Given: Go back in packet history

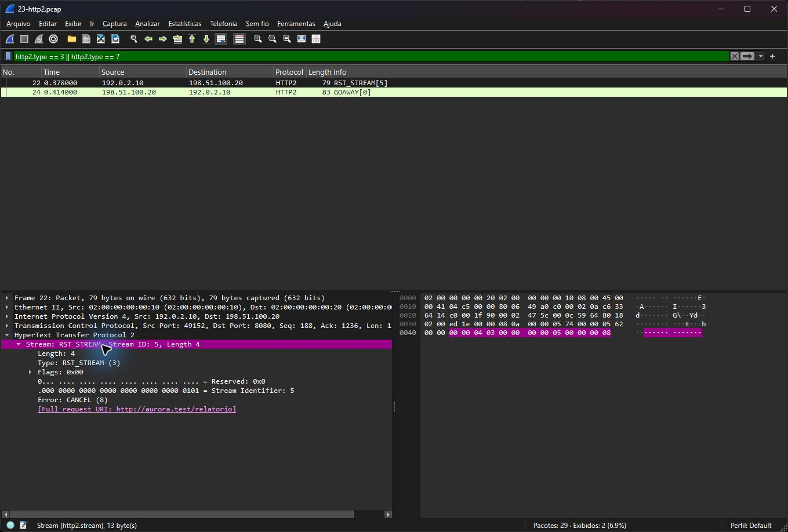Looking at the screenshot, I should 148,39.
